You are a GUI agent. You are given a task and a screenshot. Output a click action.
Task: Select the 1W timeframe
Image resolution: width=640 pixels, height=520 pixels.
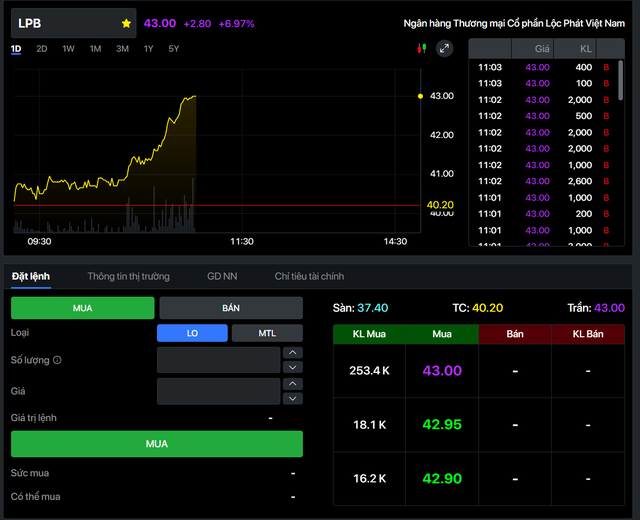[x=68, y=49]
